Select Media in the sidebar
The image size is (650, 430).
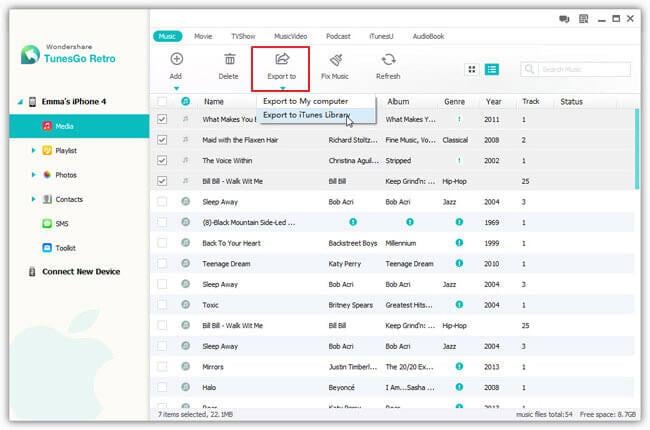tap(79, 126)
